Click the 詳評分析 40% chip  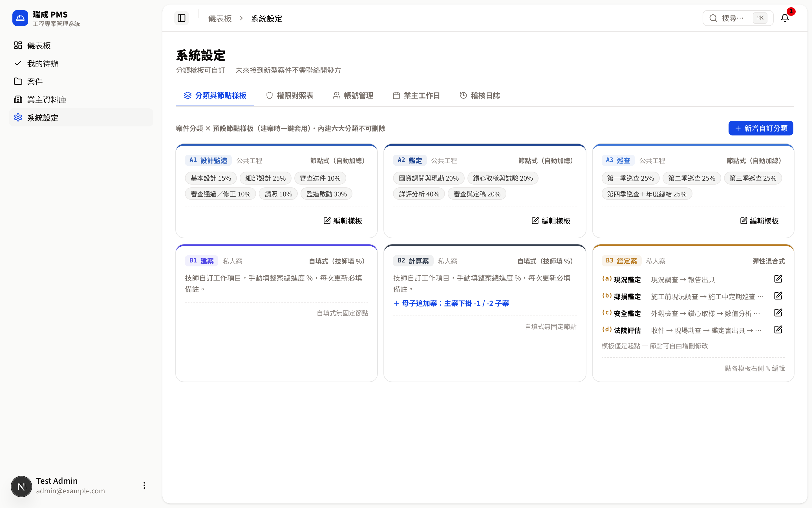(419, 194)
